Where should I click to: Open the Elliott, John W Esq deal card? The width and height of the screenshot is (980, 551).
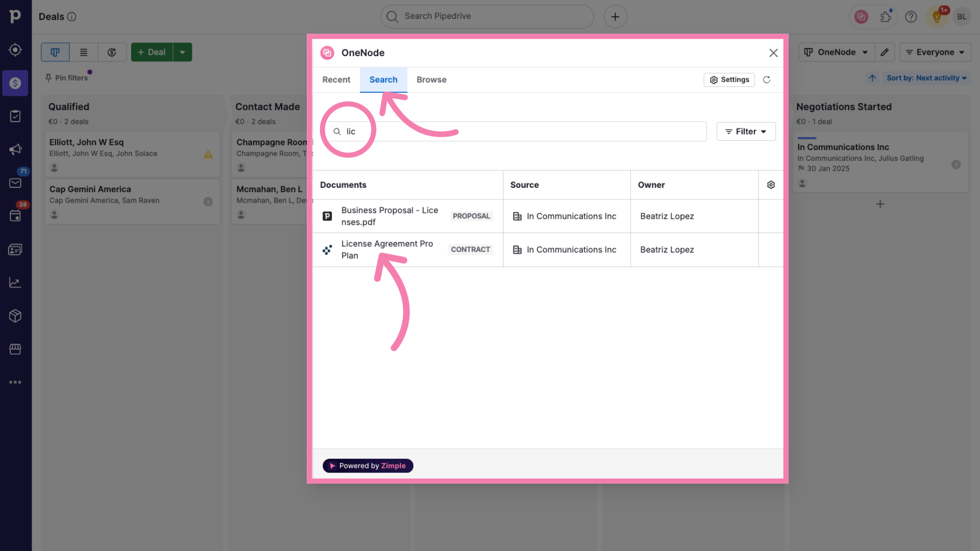coord(132,155)
